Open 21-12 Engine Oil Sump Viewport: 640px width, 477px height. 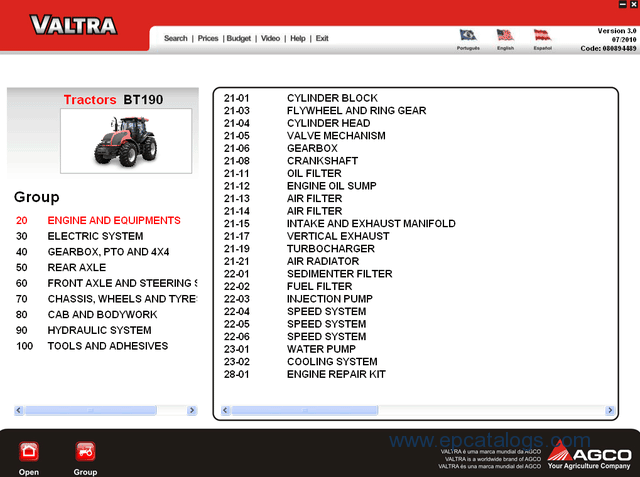click(x=300, y=186)
